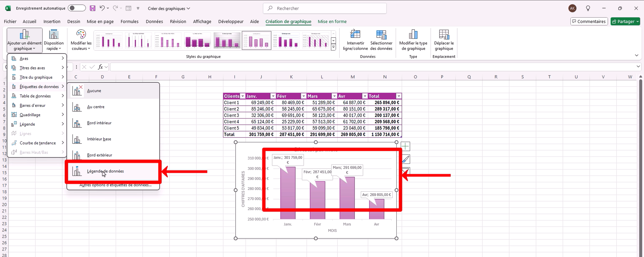644x257 pixels.
Task: Open the Janv. column filter dropdown
Action: tap(273, 96)
